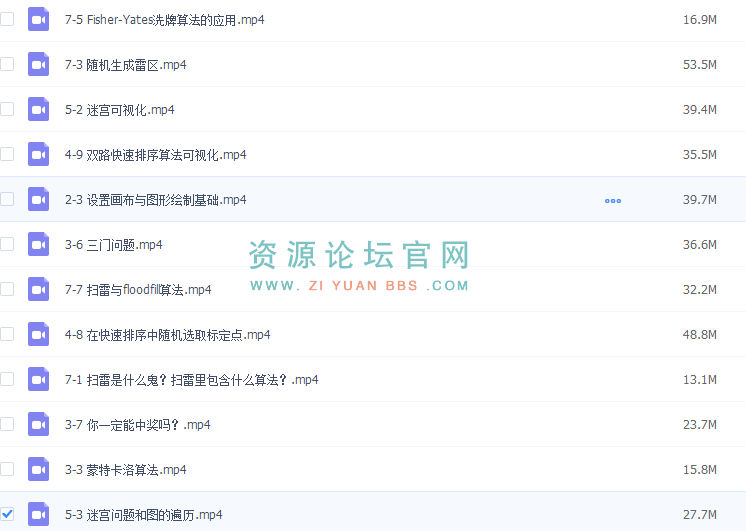Click size value 48.8M
This screenshot has height=531, width=746.
click(x=700, y=335)
